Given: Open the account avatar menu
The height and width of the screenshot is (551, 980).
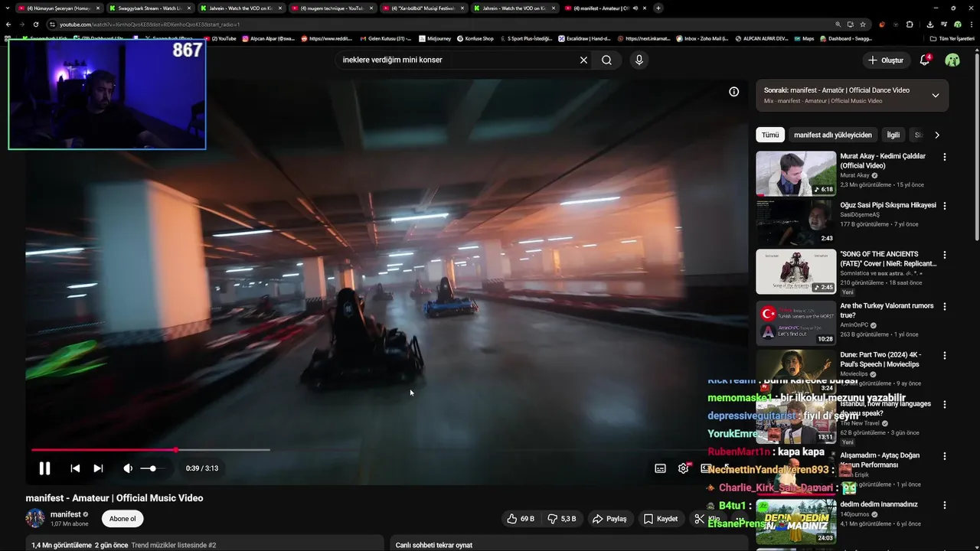Looking at the screenshot, I should pyautogui.click(x=952, y=60).
